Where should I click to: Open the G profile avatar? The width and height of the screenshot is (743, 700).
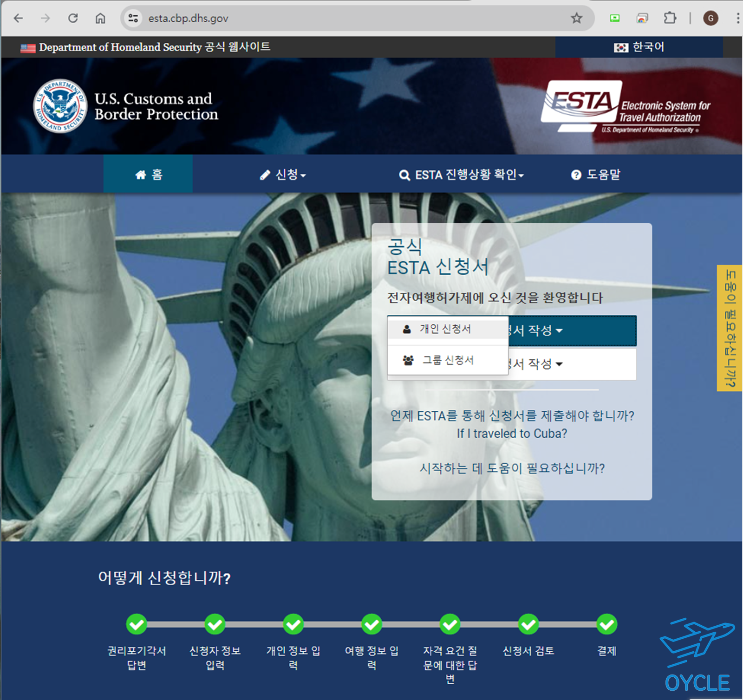pyautogui.click(x=710, y=18)
